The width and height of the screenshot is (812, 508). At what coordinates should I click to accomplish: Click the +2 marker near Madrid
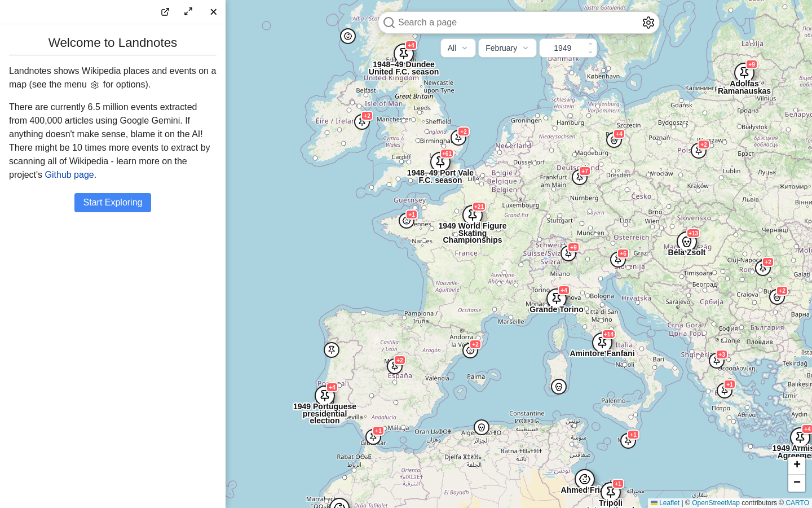coord(395,366)
